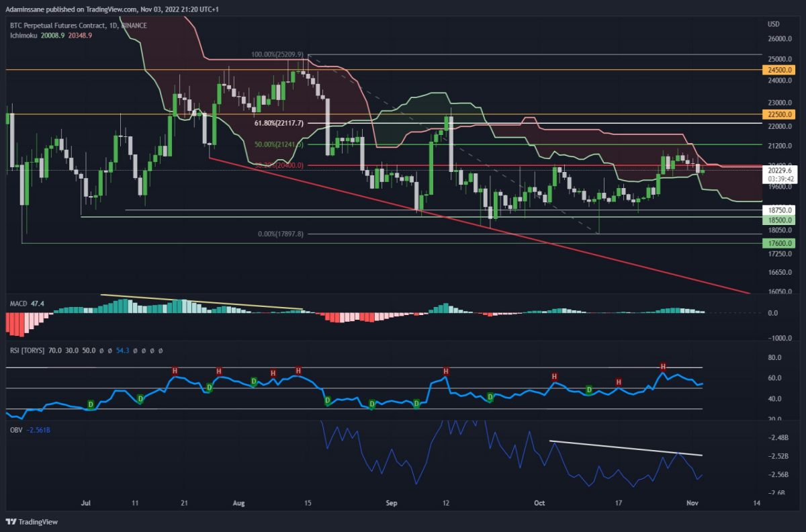Click the OBV value −2.561B

pyautogui.click(x=40, y=429)
